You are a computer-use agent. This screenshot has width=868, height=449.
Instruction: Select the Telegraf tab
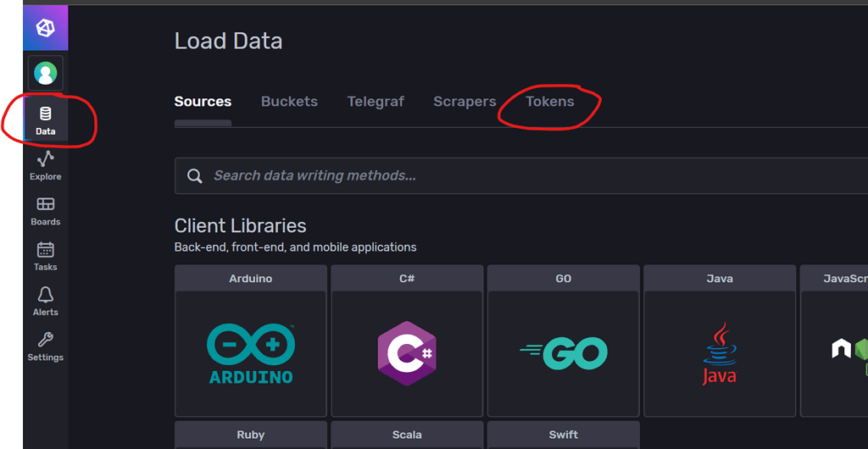click(376, 102)
